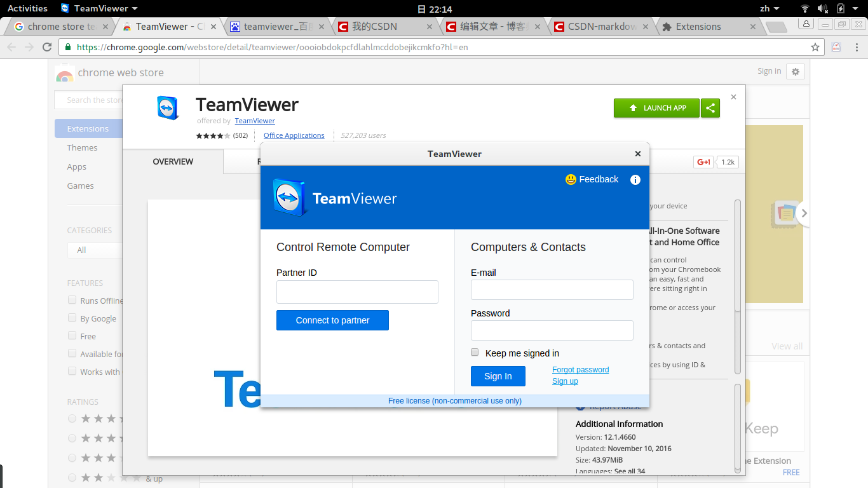This screenshot has width=868, height=488.
Task: Open the TeamViewer app menu in the top bar
Action: 99,8
